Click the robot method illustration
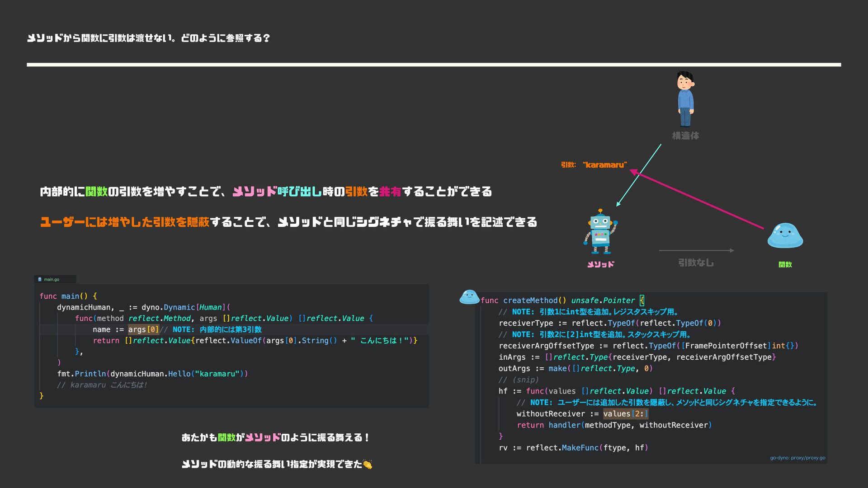The height and width of the screenshot is (488, 868). 600,231
